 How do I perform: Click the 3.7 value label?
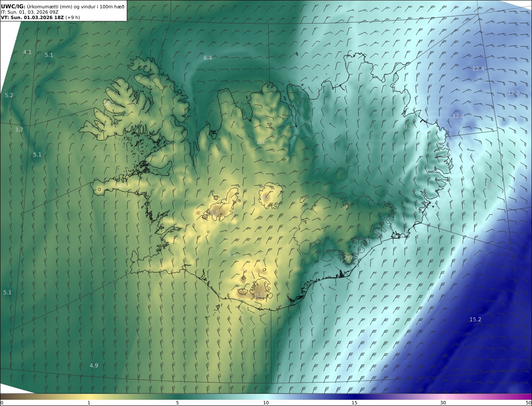pos(19,130)
